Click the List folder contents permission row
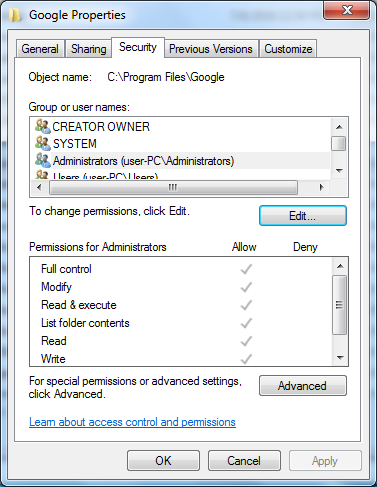This screenshot has width=377, height=487. click(181, 323)
